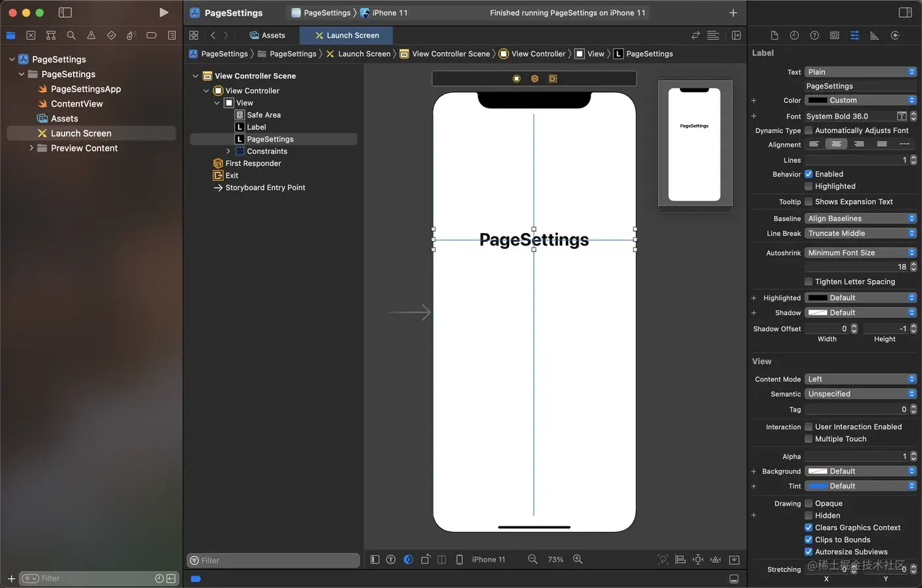Open the Align constraints menu

click(681, 560)
